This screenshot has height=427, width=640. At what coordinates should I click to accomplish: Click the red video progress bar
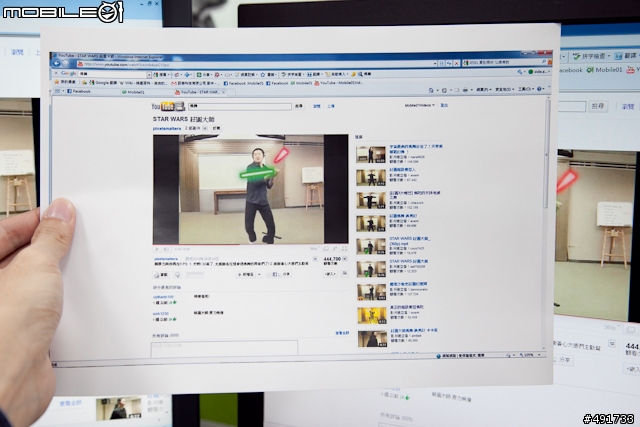click(251, 245)
